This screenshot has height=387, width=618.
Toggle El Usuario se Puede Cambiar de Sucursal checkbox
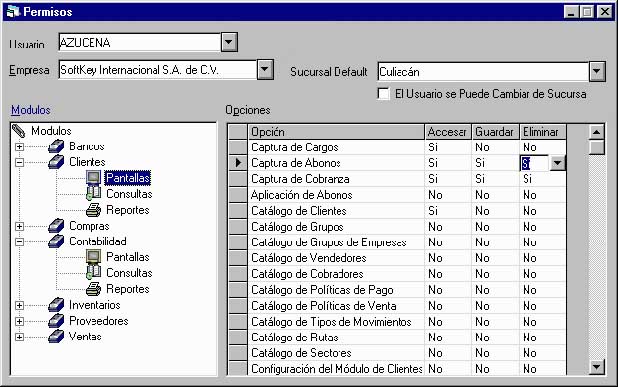383,94
